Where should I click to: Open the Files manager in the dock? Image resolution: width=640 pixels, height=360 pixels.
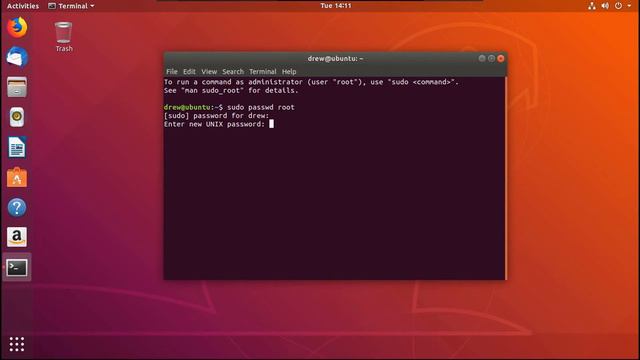(17, 87)
